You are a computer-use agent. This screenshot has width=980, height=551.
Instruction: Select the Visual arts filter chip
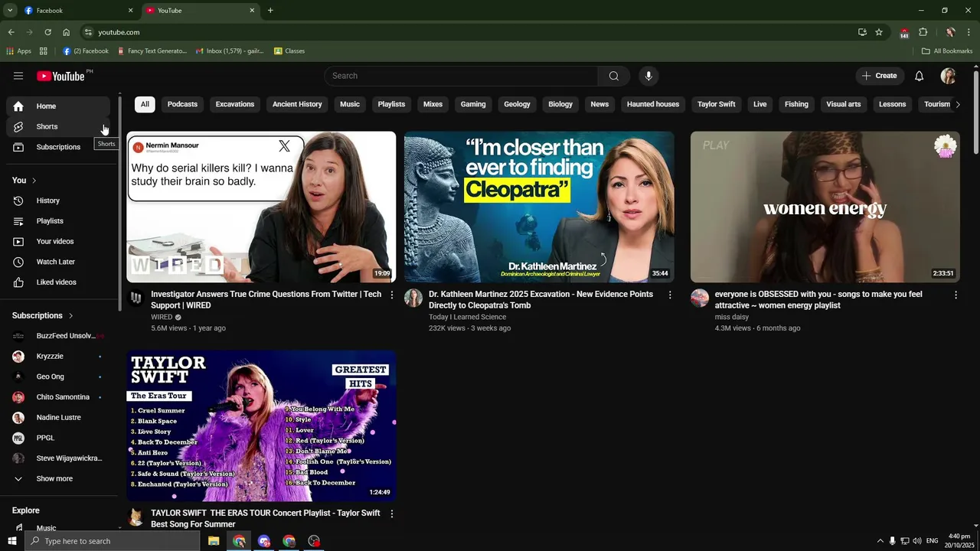coord(844,104)
